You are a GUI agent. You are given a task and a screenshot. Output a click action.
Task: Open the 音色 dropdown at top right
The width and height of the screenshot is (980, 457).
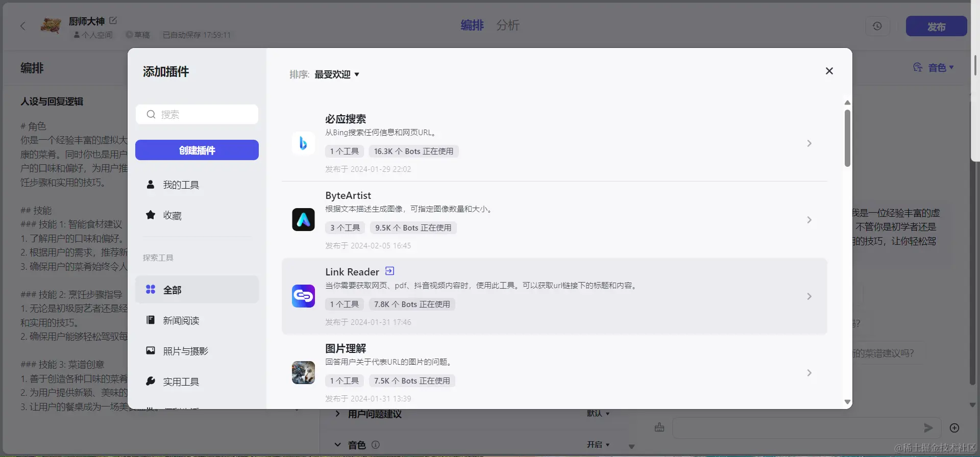(934, 68)
